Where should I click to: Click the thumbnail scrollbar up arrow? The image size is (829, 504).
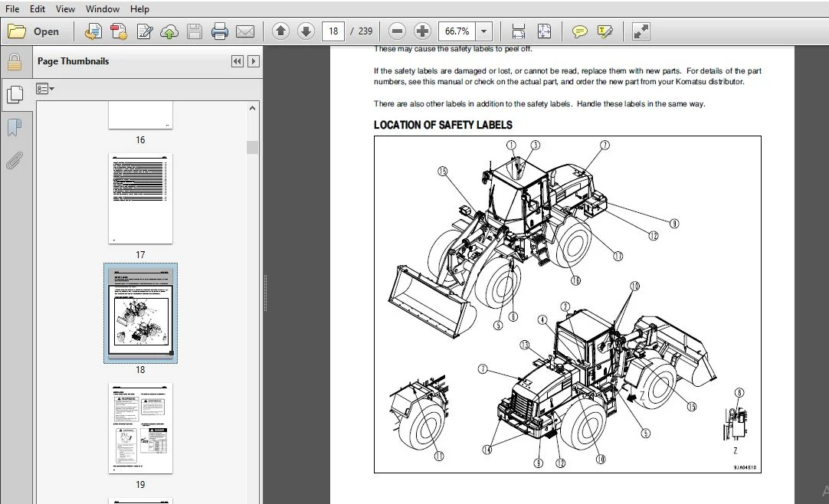[252, 108]
